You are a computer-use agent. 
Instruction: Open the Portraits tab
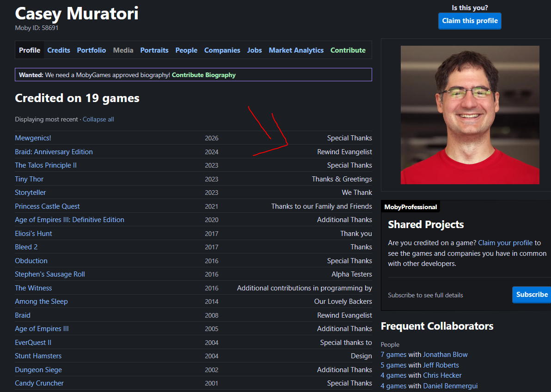click(154, 50)
